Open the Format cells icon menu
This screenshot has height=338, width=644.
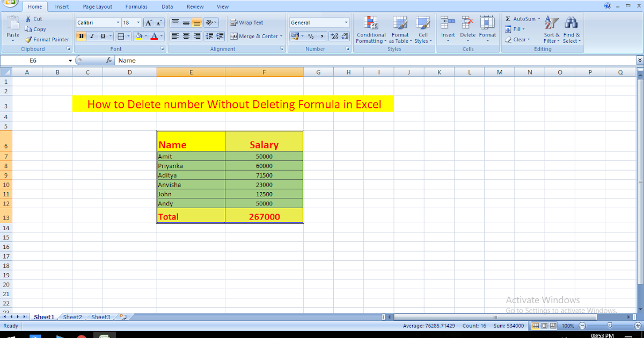pos(487,23)
